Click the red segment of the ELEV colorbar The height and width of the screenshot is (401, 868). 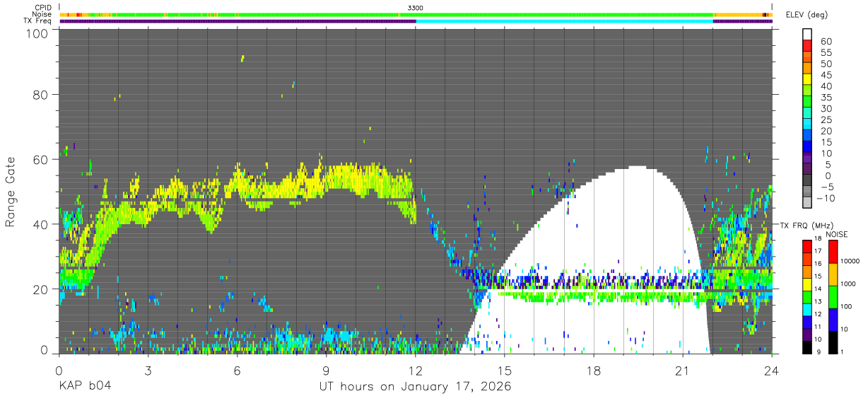click(807, 46)
